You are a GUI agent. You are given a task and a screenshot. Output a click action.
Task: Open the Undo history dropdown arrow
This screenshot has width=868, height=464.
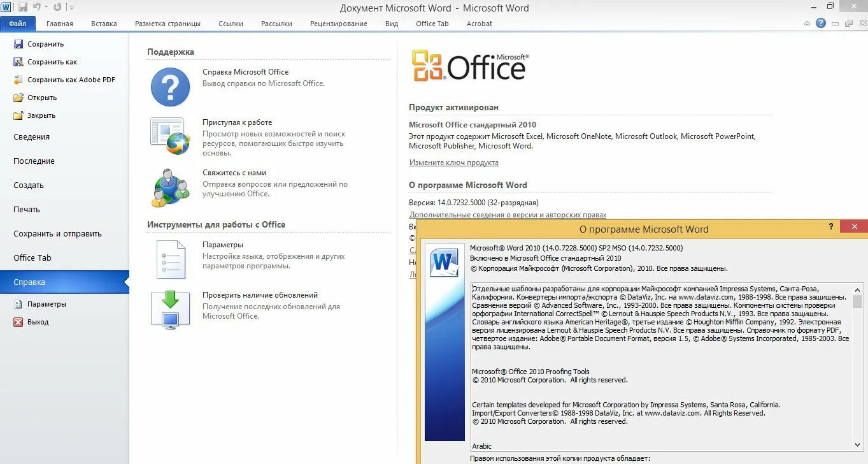[x=46, y=8]
